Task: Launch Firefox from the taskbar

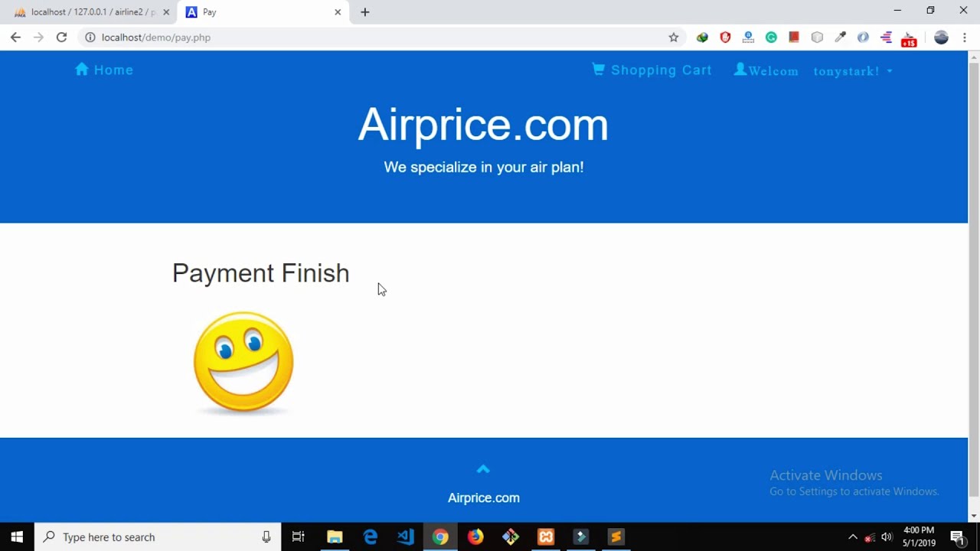Action: 475,536
